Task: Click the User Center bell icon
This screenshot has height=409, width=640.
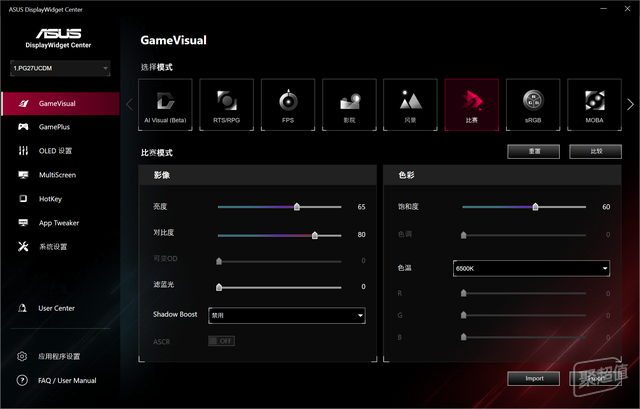Action: pyautogui.click(x=22, y=308)
